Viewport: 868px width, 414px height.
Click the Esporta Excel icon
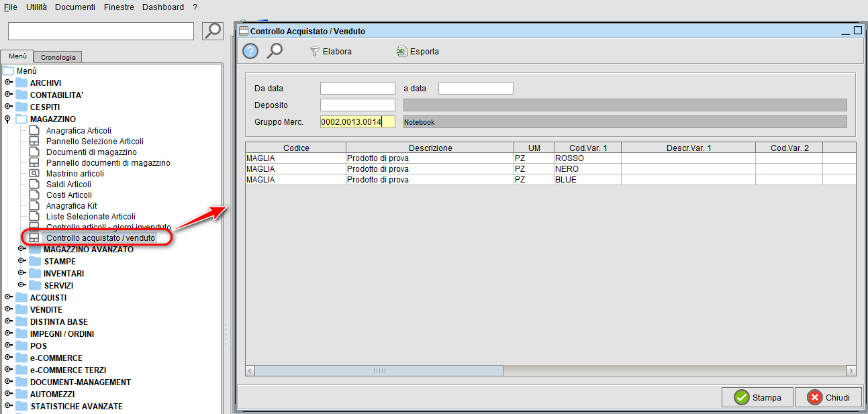click(x=402, y=51)
